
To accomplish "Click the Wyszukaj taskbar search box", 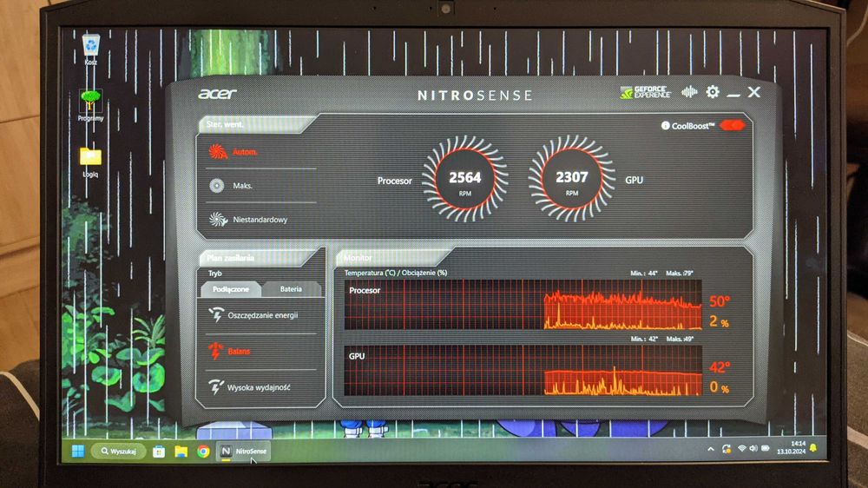I will pos(118,452).
